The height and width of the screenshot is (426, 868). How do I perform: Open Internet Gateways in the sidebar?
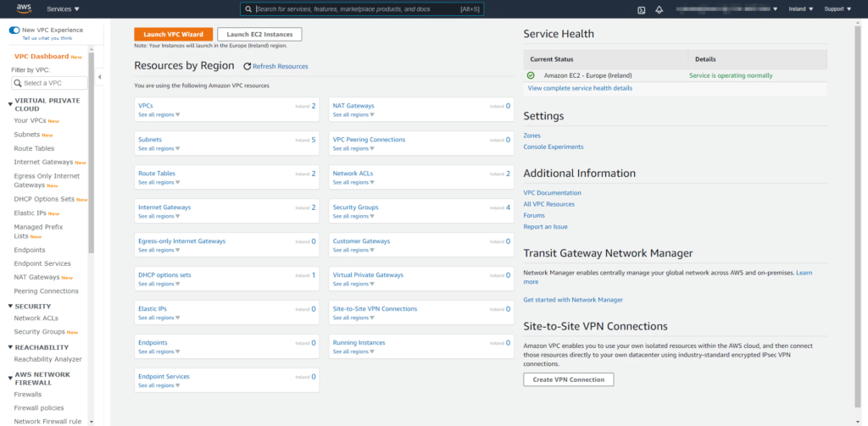pyautogui.click(x=44, y=162)
